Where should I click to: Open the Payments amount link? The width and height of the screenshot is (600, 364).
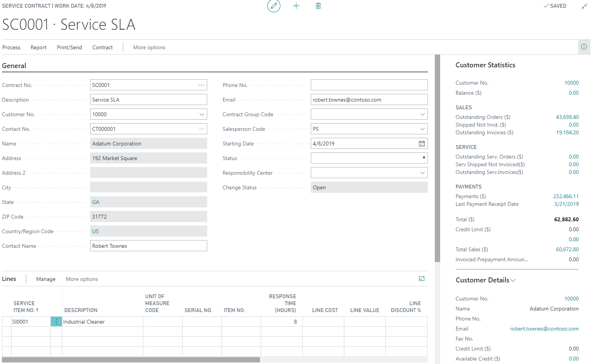click(566, 196)
